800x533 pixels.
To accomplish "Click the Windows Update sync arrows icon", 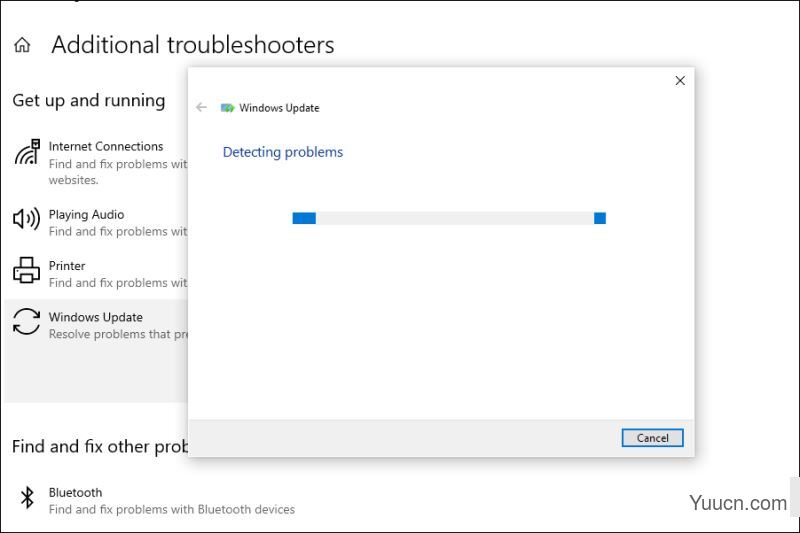I will pyautogui.click(x=26, y=322).
